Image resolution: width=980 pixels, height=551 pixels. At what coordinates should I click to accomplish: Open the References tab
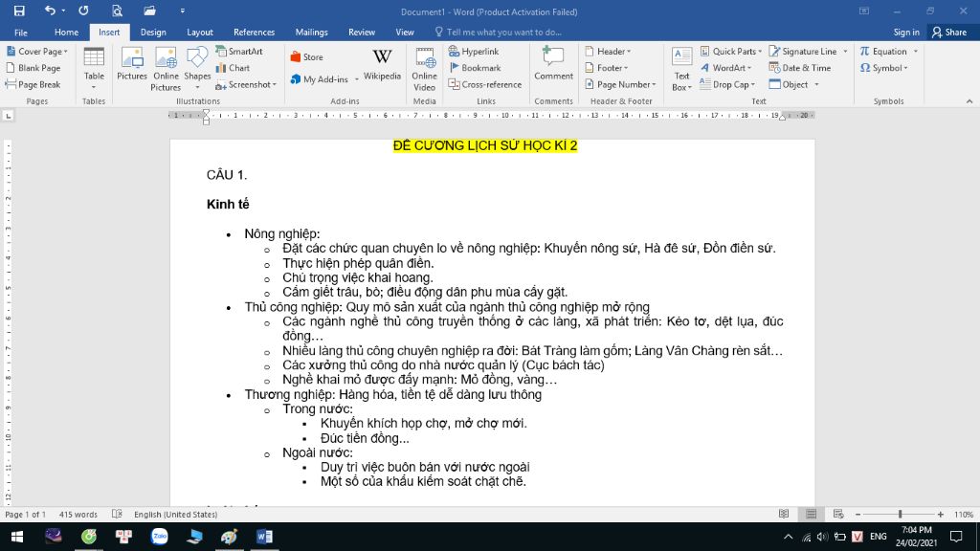coord(254,32)
